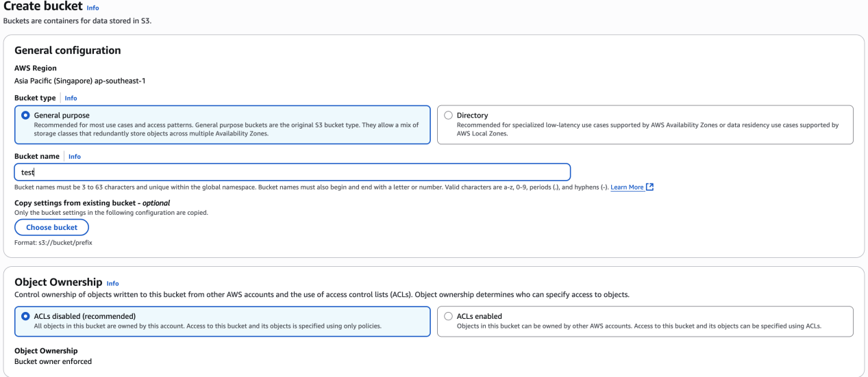
Task: Open the Info link beside Create bucket heading
Action: coord(93,8)
